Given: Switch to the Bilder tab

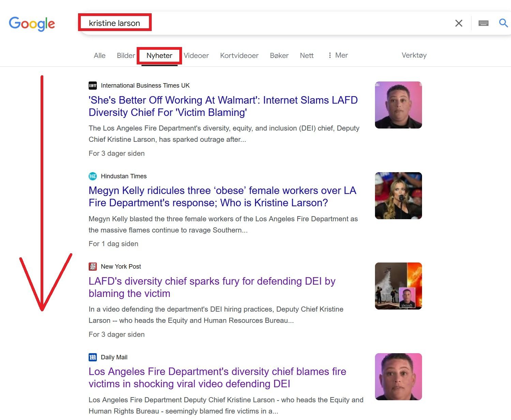Looking at the screenshot, I should [x=126, y=56].
